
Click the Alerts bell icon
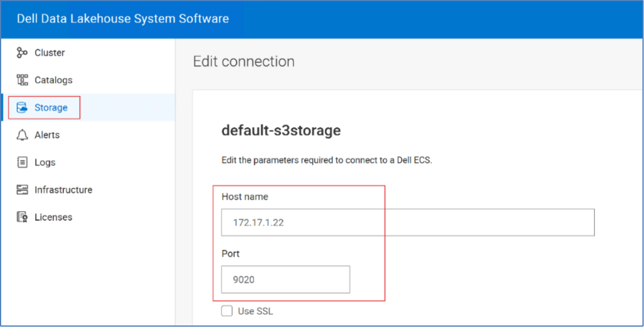[22, 135]
